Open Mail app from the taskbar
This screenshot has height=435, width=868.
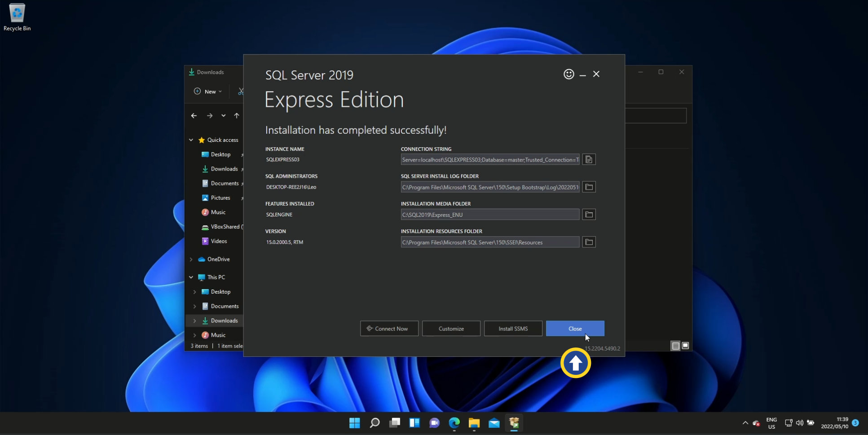click(494, 423)
